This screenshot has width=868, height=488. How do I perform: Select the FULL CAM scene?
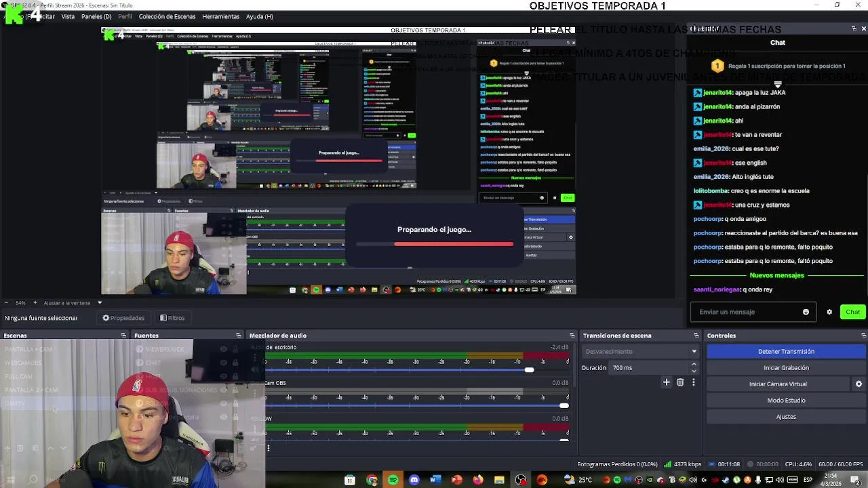18,376
